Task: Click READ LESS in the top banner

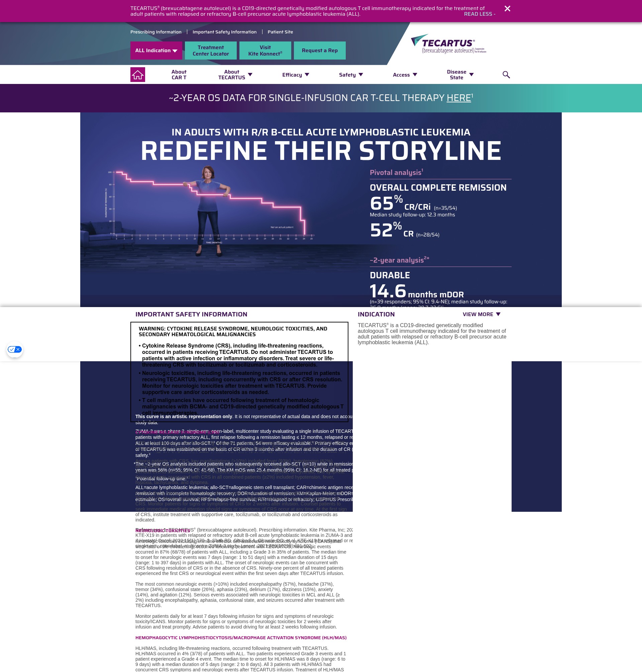Action: coord(479,14)
